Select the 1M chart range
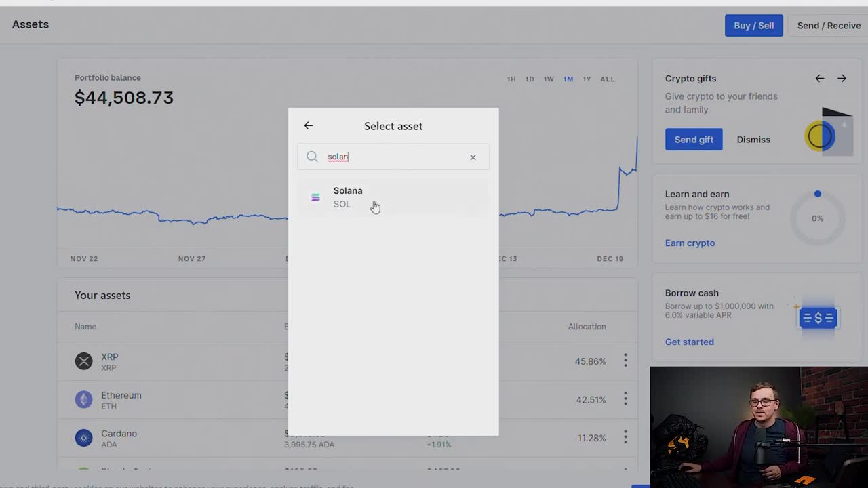This screenshot has width=868, height=488. tap(568, 79)
